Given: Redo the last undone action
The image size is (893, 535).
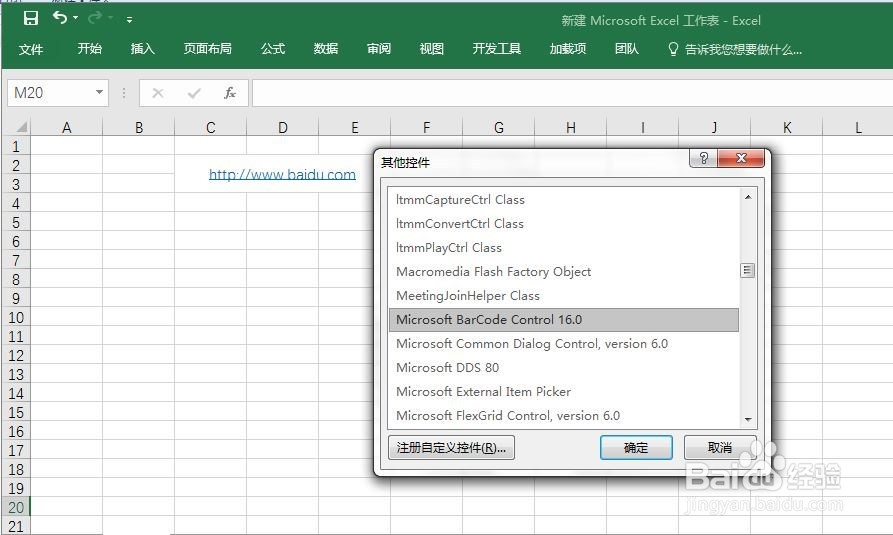Looking at the screenshot, I should (95, 18).
